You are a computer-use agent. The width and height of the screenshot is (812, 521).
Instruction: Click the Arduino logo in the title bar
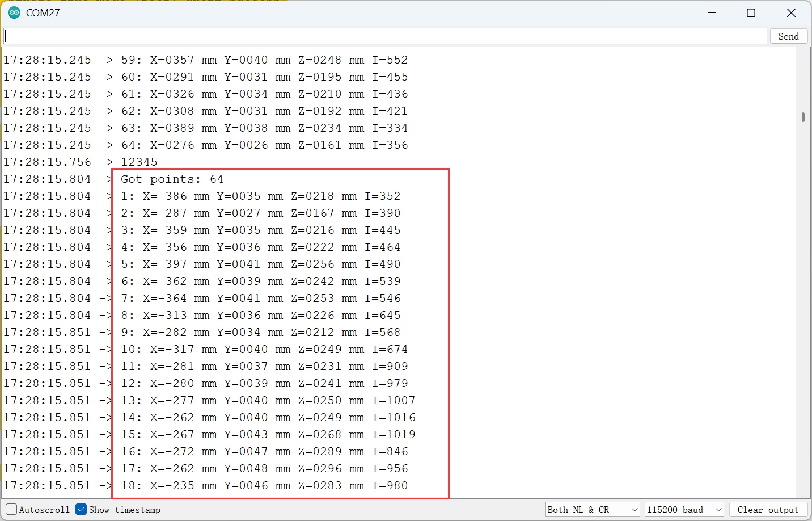point(14,12)
